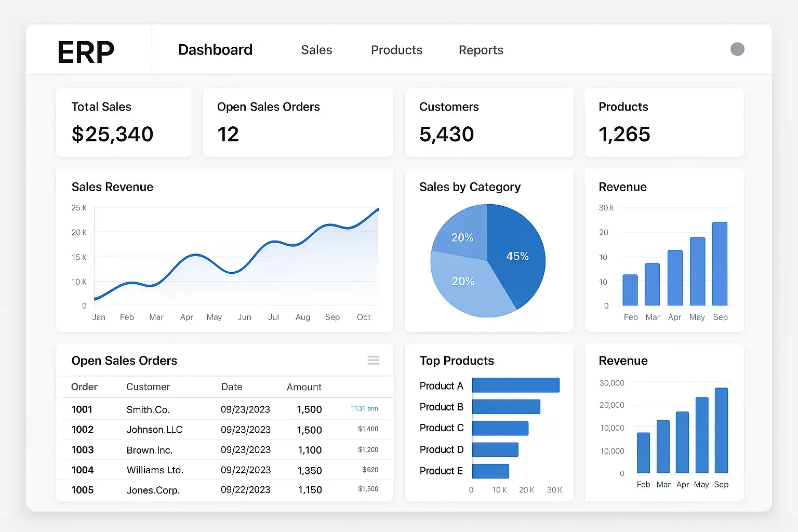The height and width of the screenshot is (532, 798).
Task: Click the ERP logo
Action: (86, 52)
